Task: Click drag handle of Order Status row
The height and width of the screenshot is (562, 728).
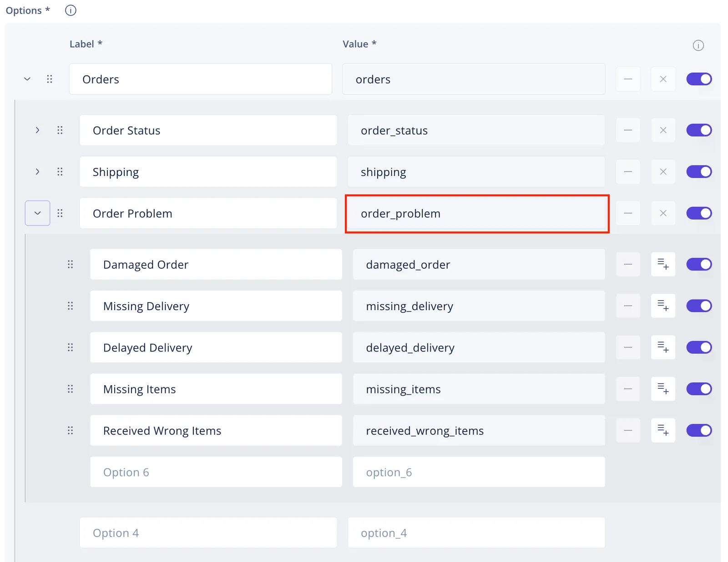Action: [x=60, y=130]
